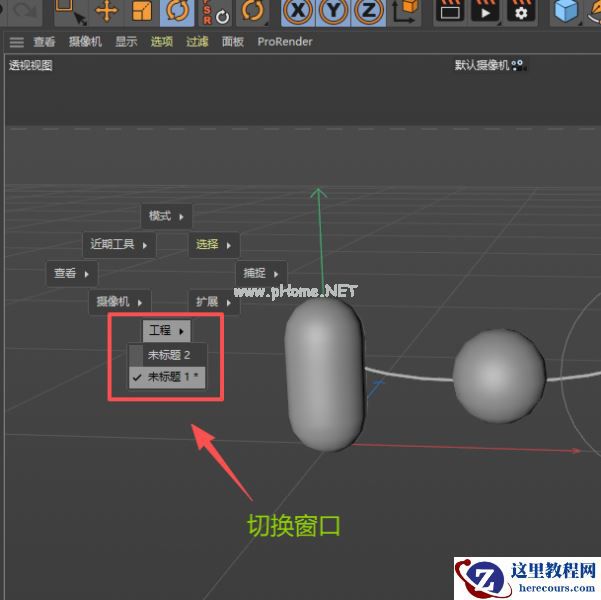The image size is (601, 600).
Task: Expand the 查看 popup submenu
Action: coord(72,274)
